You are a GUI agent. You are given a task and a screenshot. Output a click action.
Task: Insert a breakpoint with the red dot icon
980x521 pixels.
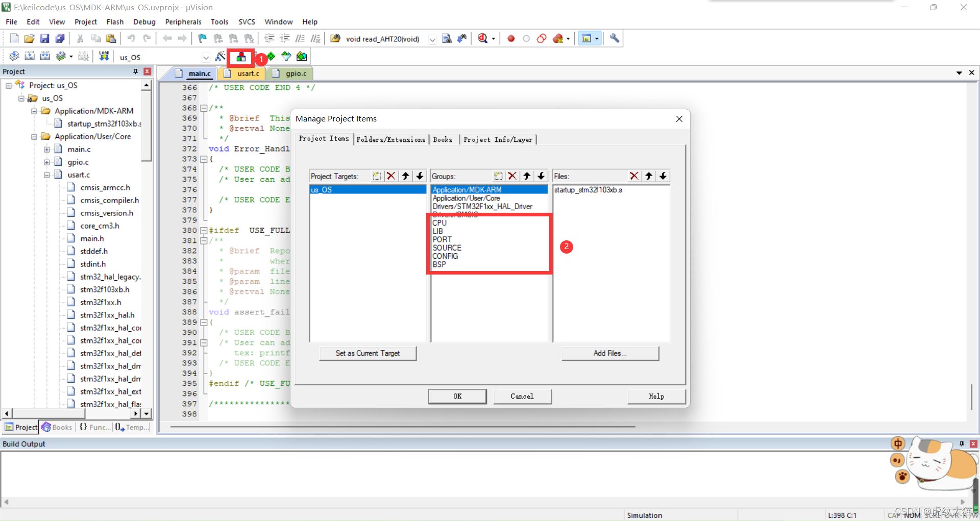pos(511,38)
